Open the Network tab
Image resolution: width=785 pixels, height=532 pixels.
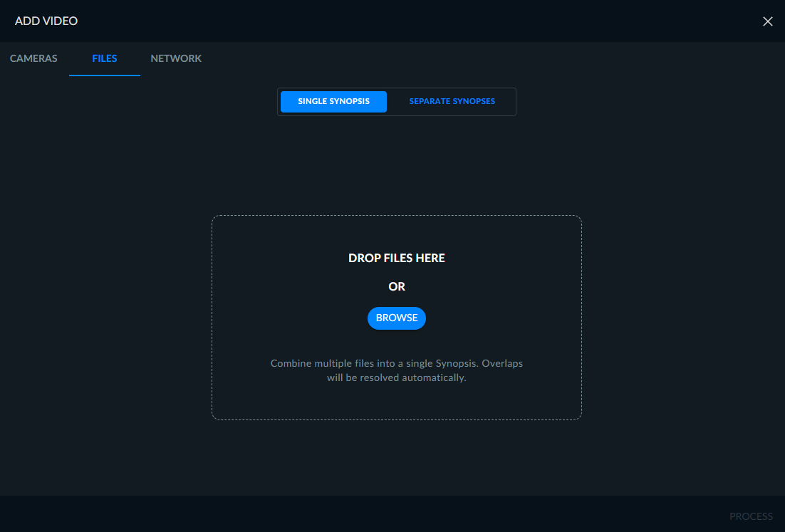coord(176,58)
